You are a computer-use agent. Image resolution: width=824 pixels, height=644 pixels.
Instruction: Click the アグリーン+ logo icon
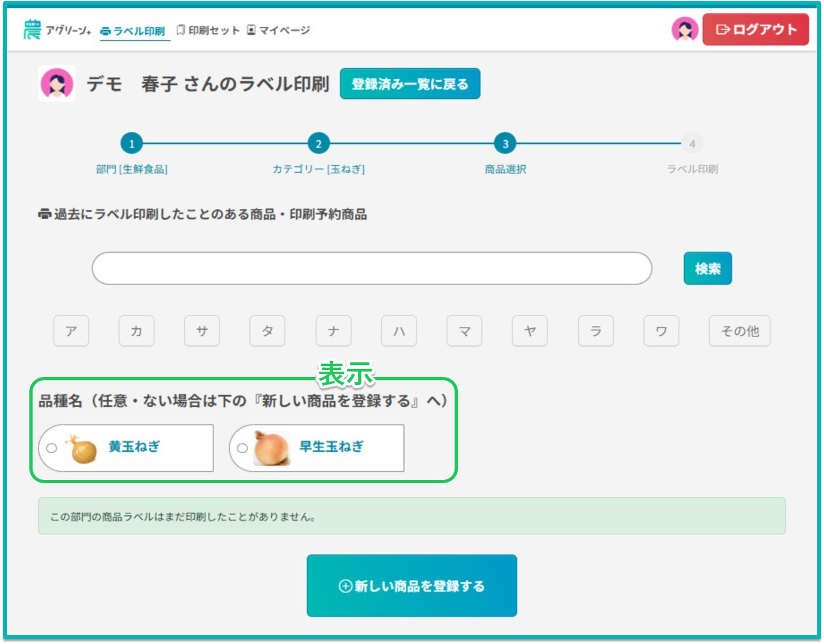click(32, 29)
